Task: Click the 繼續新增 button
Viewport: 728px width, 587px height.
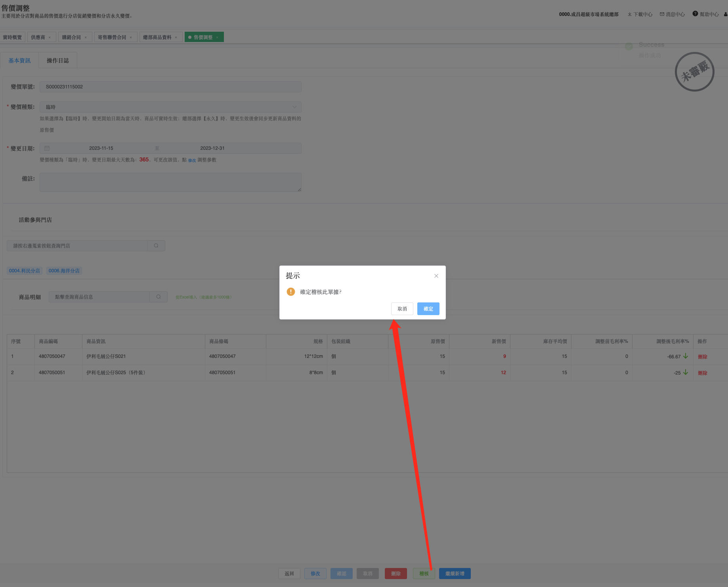Action: click(x=455, y=574)
